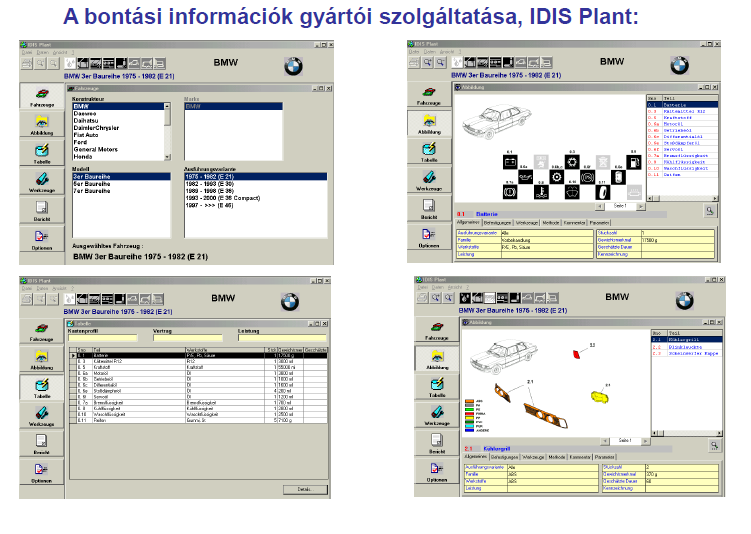Click the fuel pump pictogram in the illustration
The image size is (751, 534).
pos(634,162)
